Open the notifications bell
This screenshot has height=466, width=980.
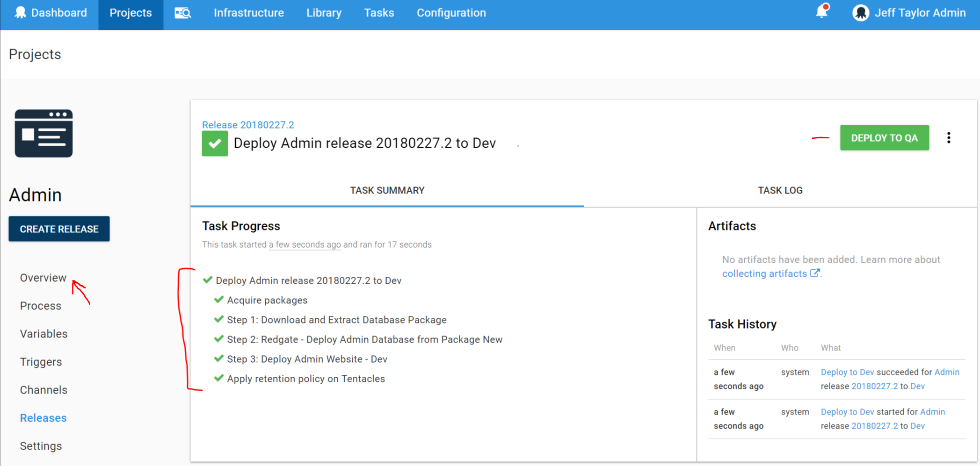click(822, 11)
